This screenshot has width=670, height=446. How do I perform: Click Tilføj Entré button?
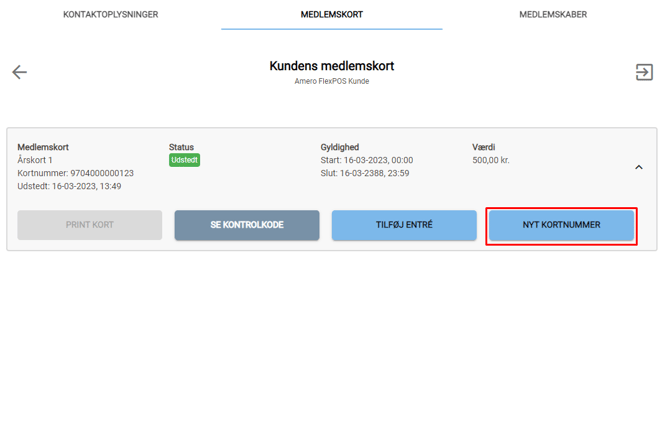click(404, 225)
